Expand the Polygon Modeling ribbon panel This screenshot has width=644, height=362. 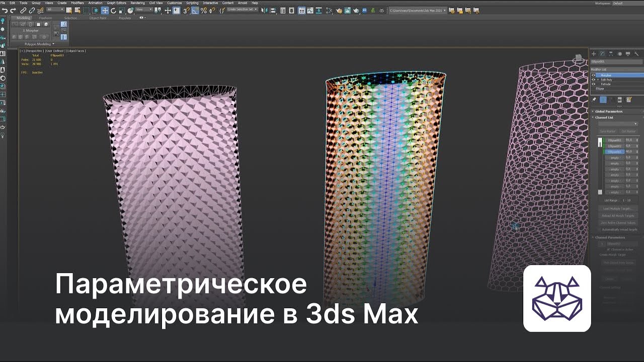click(x=39, y=44)
